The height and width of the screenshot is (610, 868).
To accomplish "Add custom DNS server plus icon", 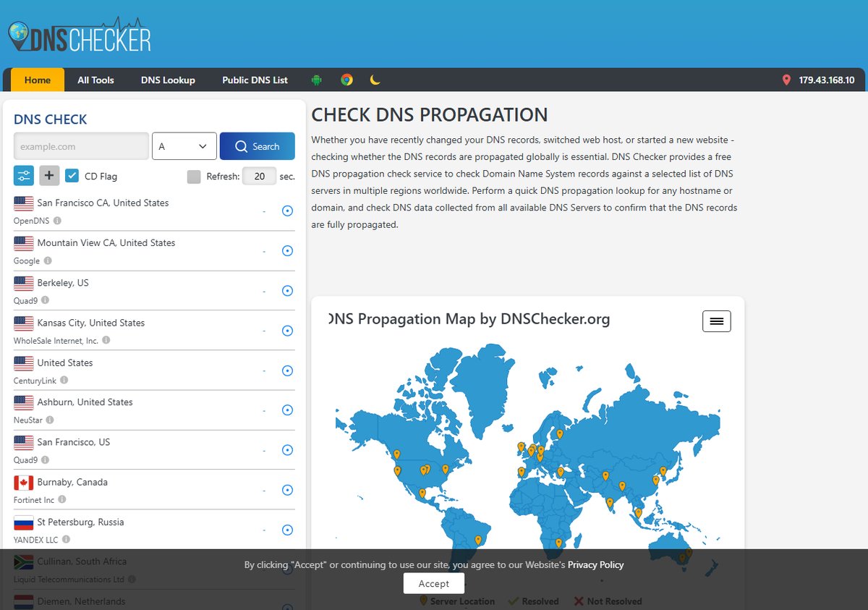I will (x=49, y=176).
